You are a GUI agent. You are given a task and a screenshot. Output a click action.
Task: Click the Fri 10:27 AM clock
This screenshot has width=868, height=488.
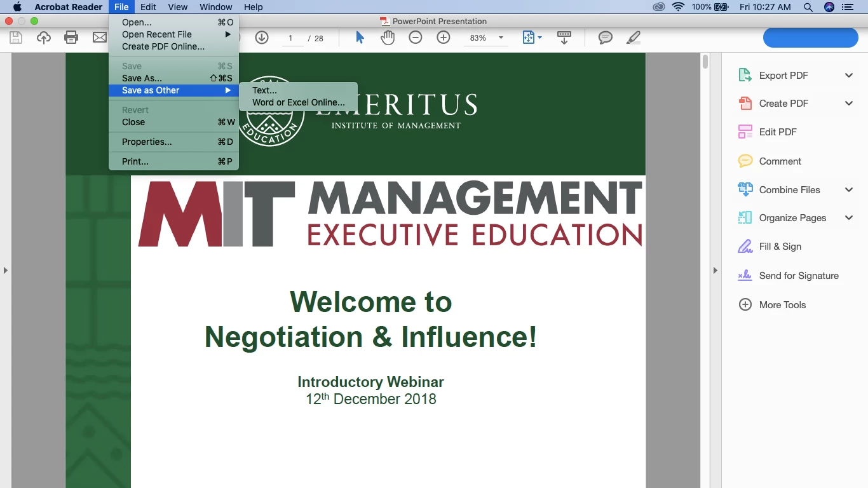765,7
